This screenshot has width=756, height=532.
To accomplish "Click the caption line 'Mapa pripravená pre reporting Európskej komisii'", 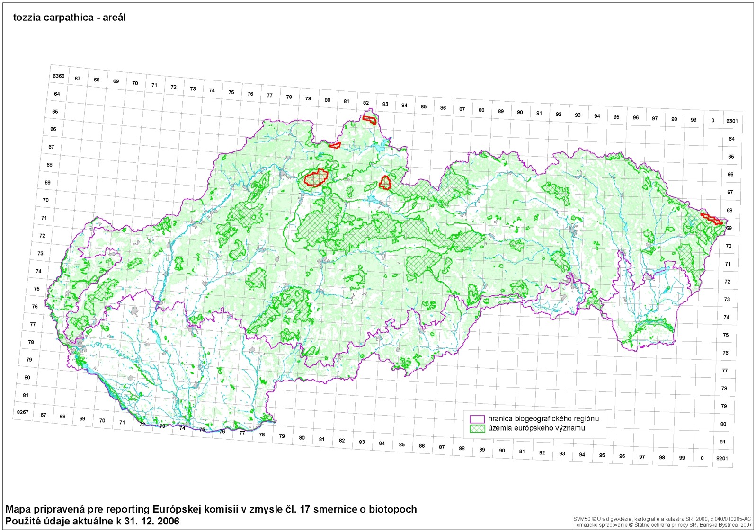I will pyautogui.click(x=211, y=510).
